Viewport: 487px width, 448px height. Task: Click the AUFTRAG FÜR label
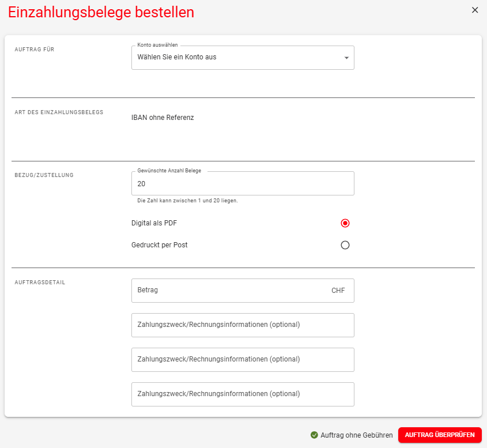click(x=35, y=50)
